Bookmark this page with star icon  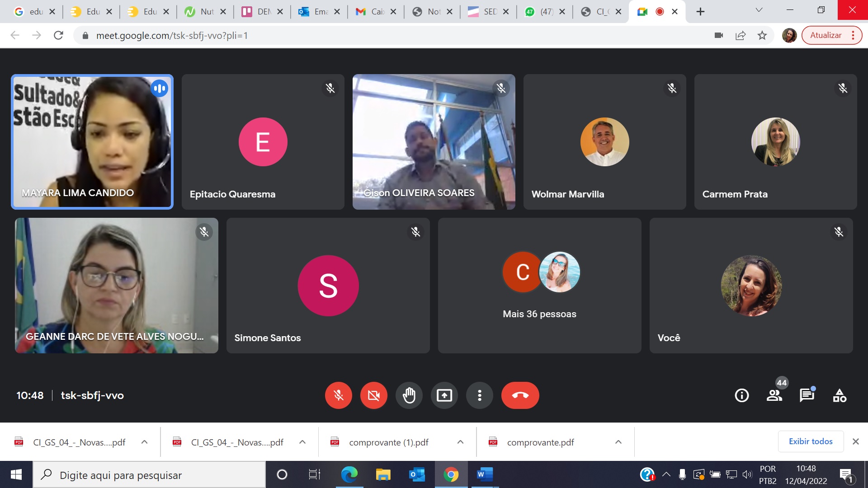[762, 35]
